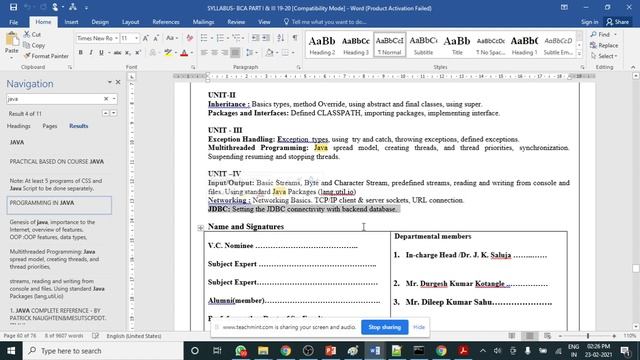This screenshot has height=360, width=640.
Task: Click the Hide link on sharing bar
Action: pyautogui.click(x=419, y=327)
